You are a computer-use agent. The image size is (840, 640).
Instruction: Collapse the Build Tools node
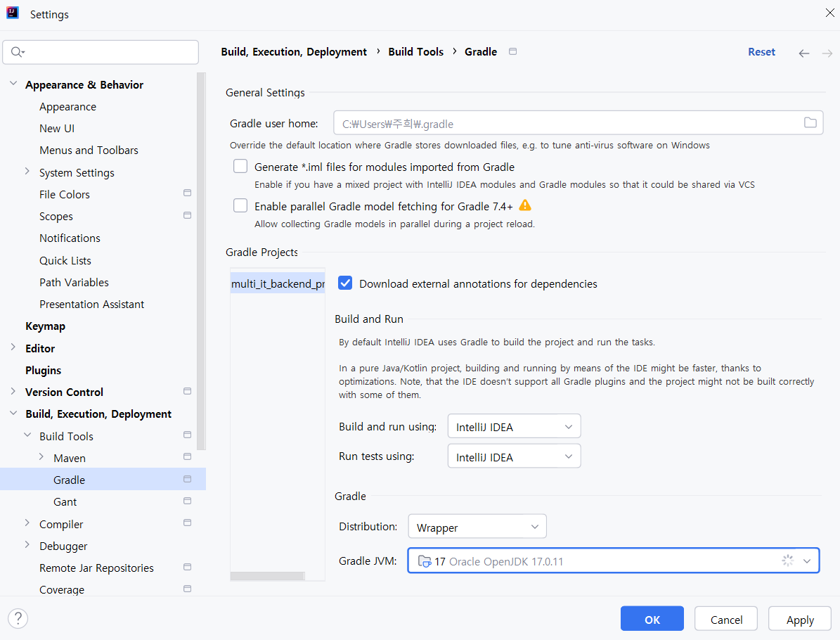coord(27,435)
